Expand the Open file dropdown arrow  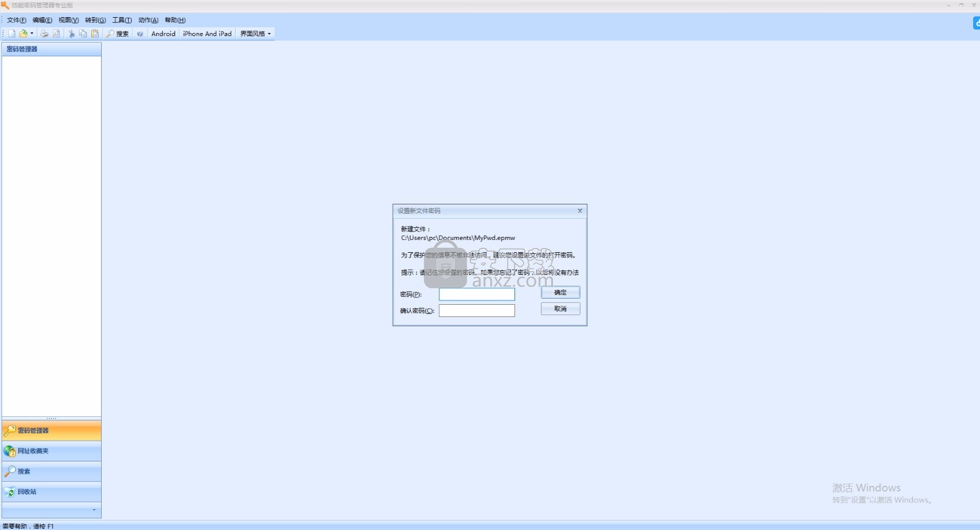tap(32, 34)
